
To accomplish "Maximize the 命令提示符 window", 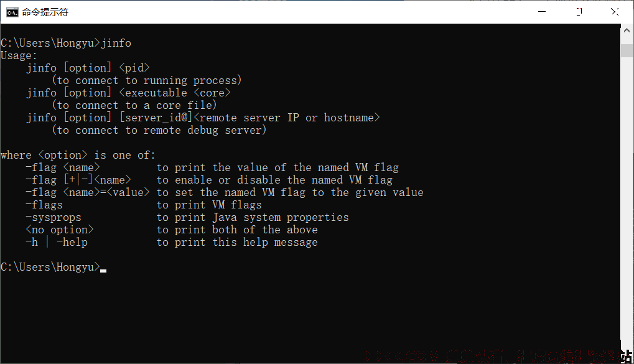I will [x=579, y=12].
